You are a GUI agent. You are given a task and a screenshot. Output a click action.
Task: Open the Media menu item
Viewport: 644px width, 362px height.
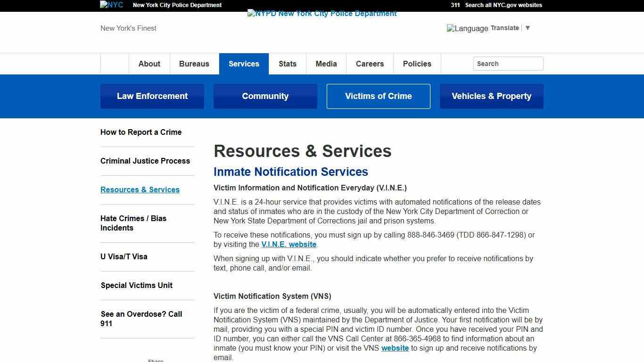(326, 64)
